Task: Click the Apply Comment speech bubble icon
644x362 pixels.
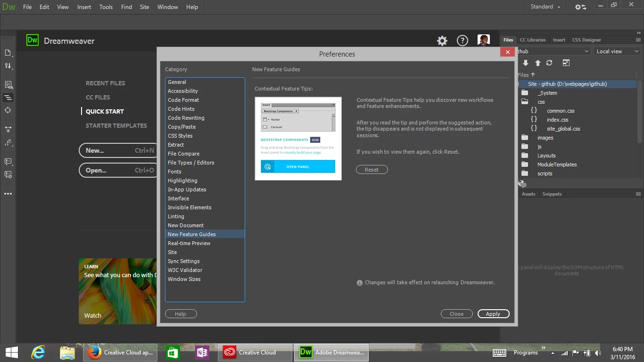Action: tap(8, 161)
